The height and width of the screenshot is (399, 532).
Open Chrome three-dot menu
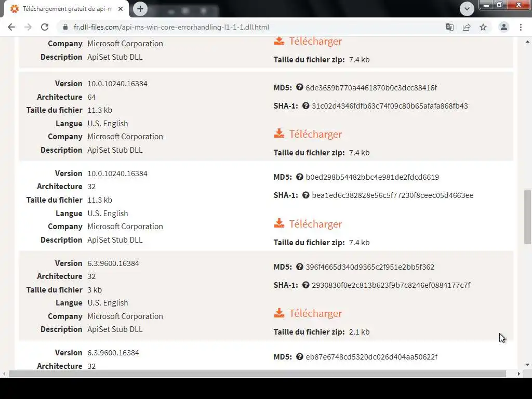pyautogui.click(x=521, y=27)
